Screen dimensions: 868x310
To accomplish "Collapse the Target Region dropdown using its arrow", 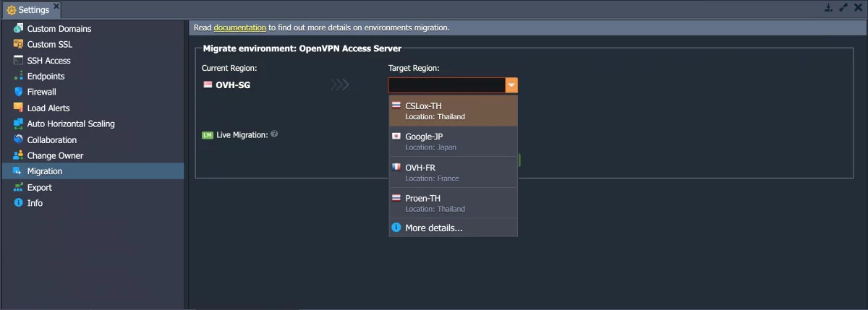I will tap(511, 85).
